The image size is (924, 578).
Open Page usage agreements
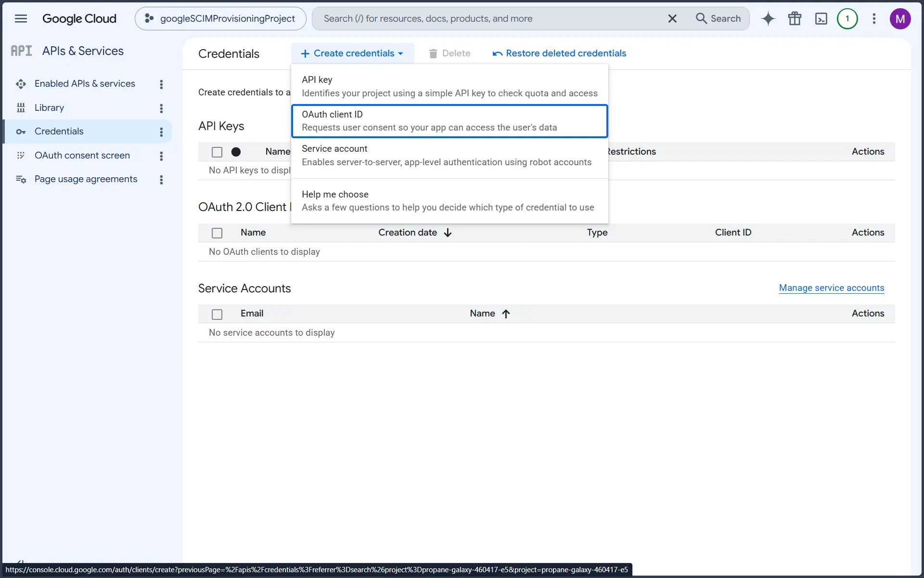86,179
